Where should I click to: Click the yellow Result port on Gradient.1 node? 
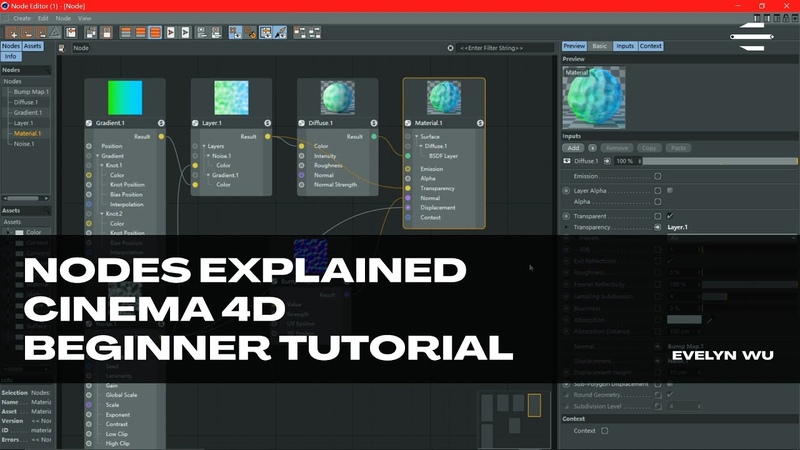pos(161,137)
